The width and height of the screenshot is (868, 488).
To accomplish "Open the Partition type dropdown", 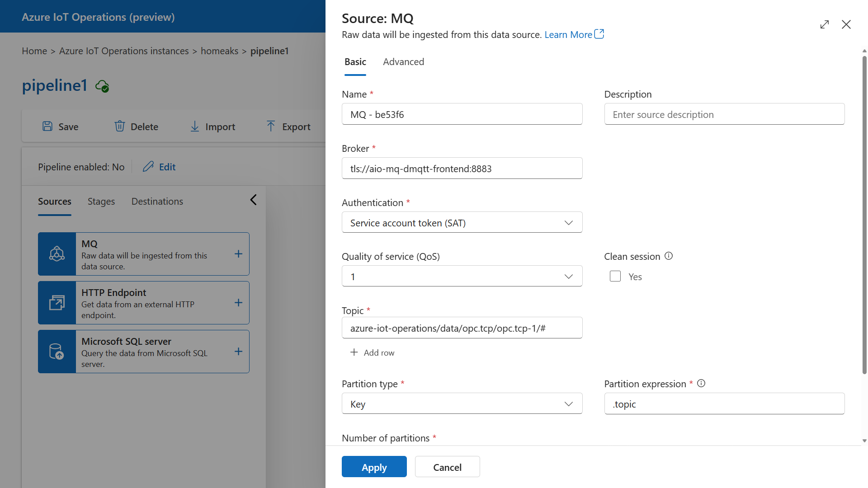I will pyautogui.click(x=462, y=404).
